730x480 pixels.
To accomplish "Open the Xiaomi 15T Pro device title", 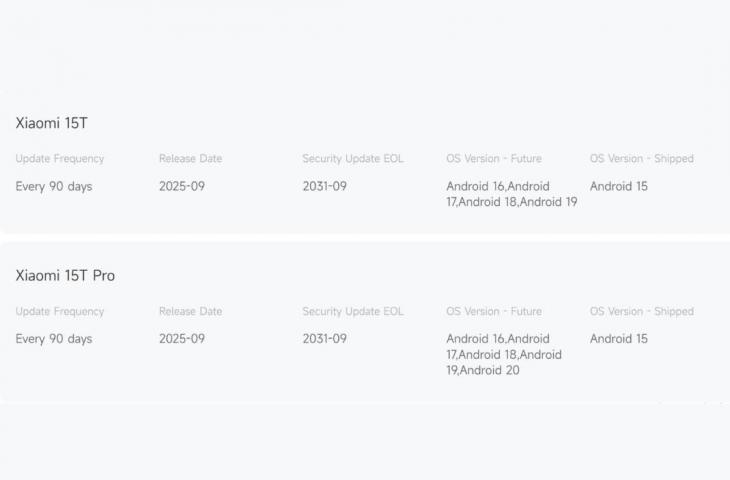I will tap(65, 276).
